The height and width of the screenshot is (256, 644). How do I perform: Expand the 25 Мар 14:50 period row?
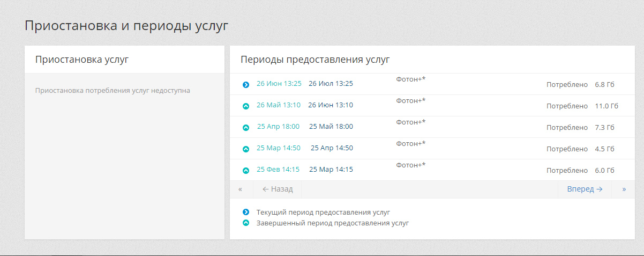point(246,149)
